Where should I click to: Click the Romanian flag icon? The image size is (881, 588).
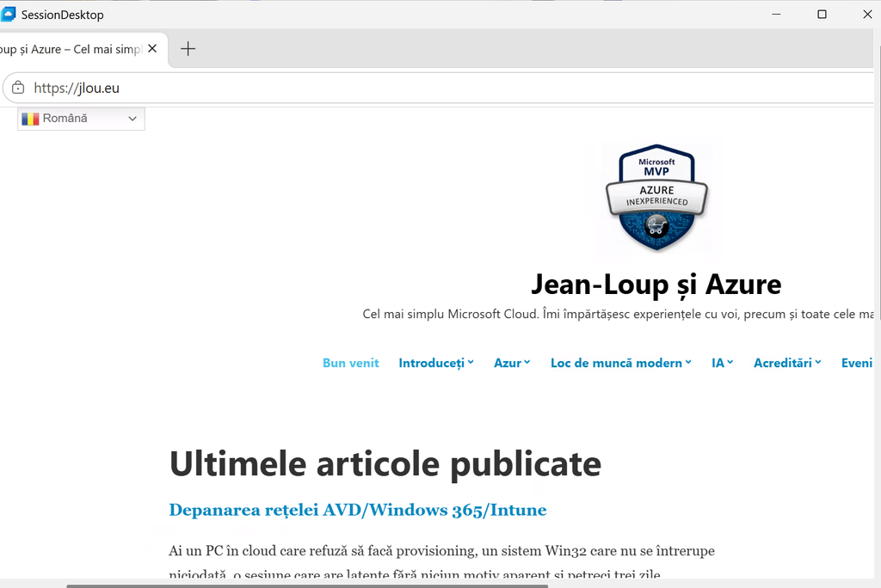30,119
